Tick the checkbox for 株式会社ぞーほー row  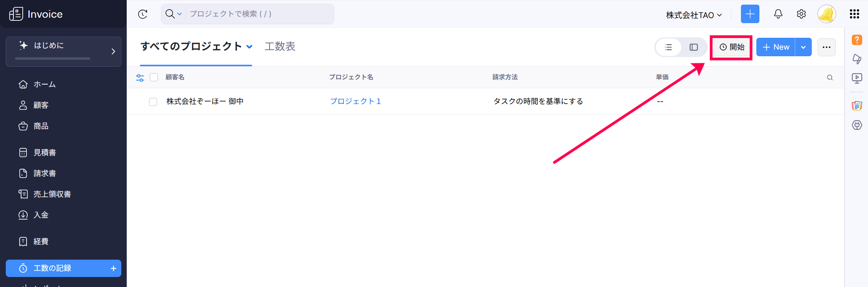153,102
